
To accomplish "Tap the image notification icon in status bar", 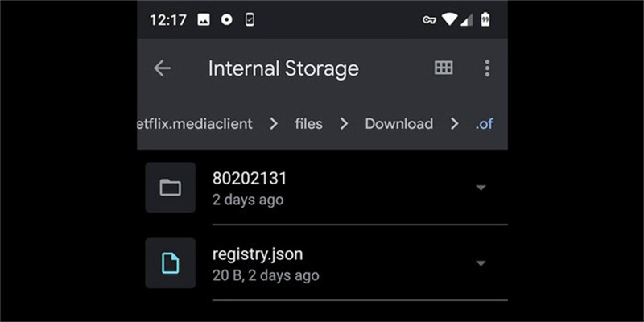I will (x=204, y=20).
